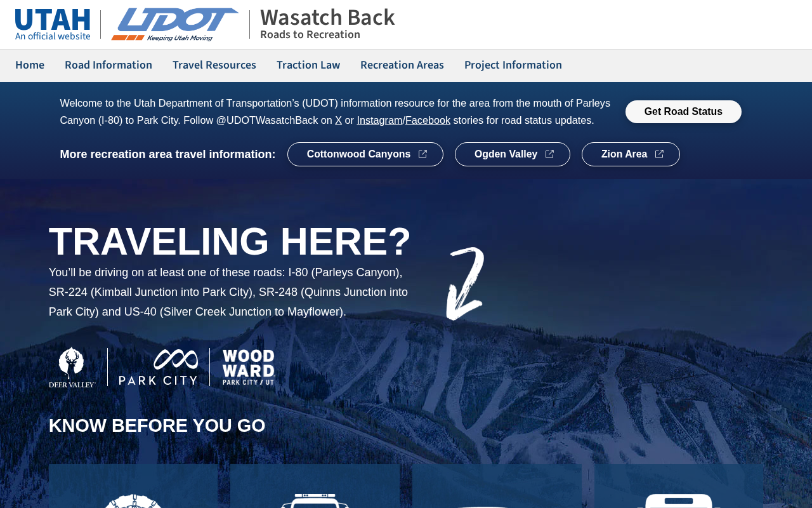Open the Travel Resources menu
Viewport: 812px width, 508px height.
click(214, 65)
